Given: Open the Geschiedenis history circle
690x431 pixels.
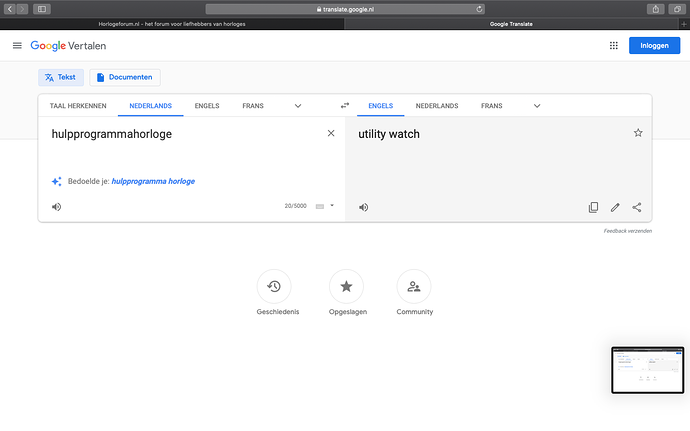Looking at the screenshot, I should tap(274, 287).
